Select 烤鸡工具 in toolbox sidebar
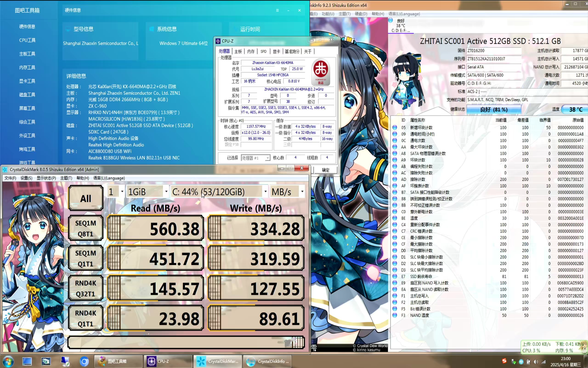This screenshot has height=368, width=588. (x=27, y=149)
